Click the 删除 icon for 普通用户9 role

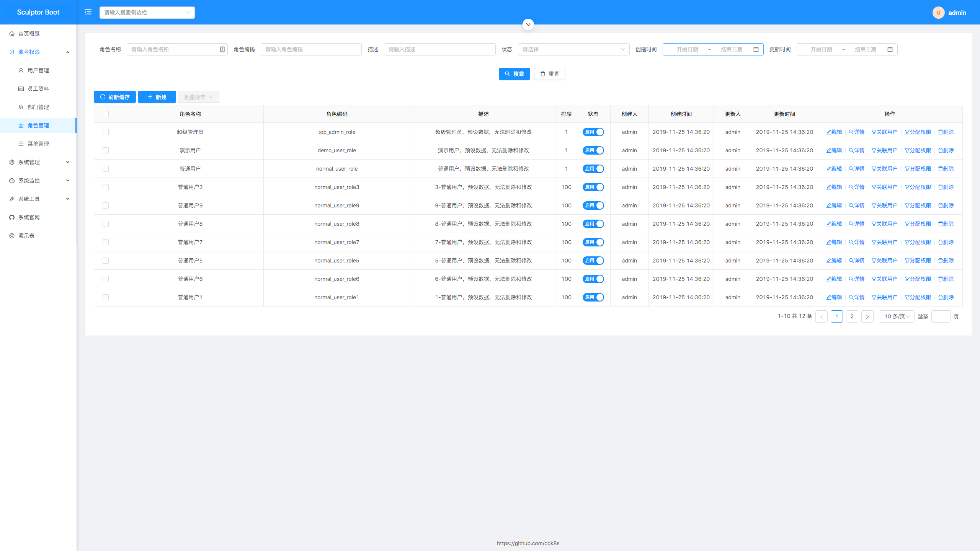[946, 205]
